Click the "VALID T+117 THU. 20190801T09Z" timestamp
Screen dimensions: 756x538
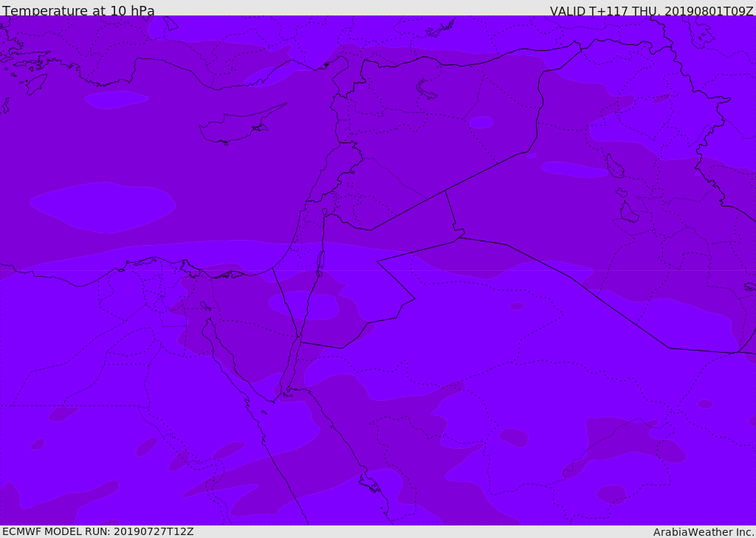coord(651,11)
